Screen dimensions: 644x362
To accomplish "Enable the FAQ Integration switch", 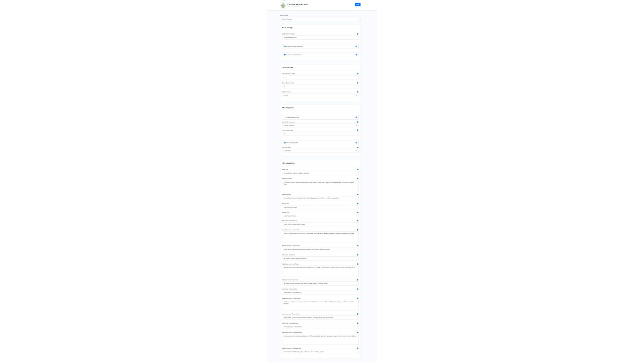I will pos(284,117).
